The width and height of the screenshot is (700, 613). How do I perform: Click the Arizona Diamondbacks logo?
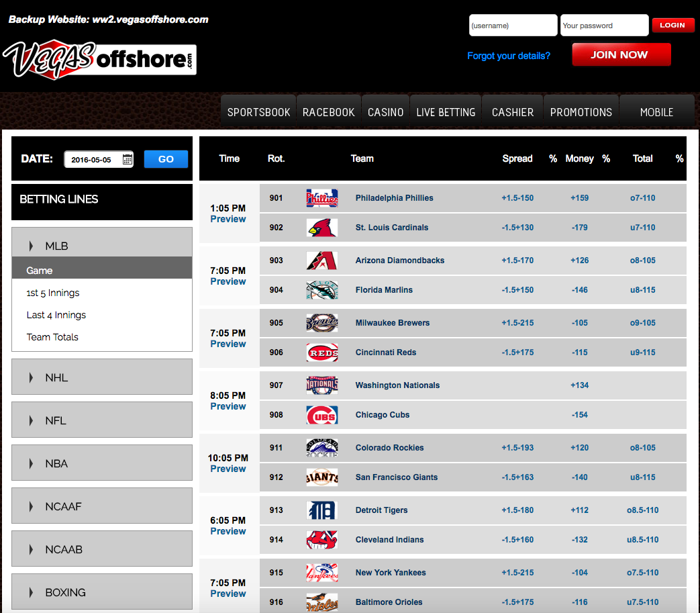322,261
